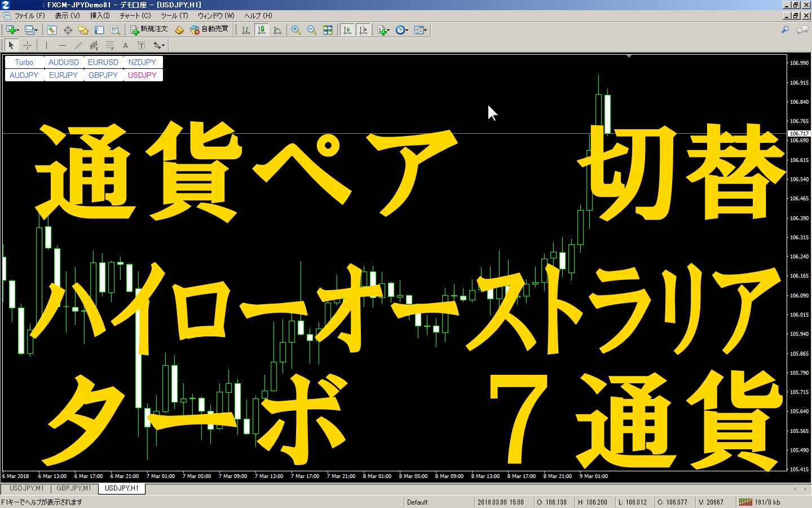Tile chart windows with the grid icon

pyautogui.click(x=328, y=30)
